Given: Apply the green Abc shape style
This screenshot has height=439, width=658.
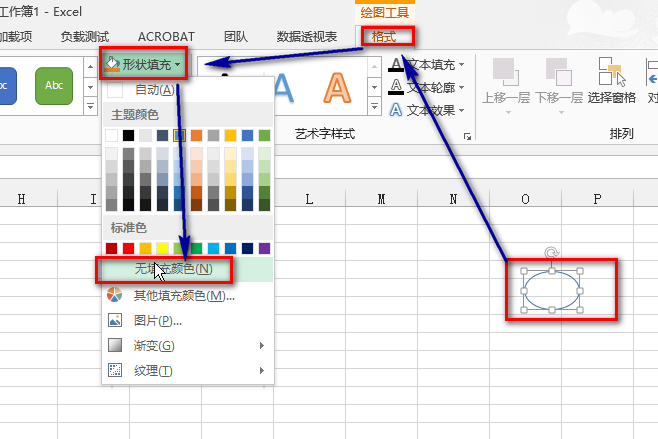Looking at the screenshot, I should coord(54,86).
